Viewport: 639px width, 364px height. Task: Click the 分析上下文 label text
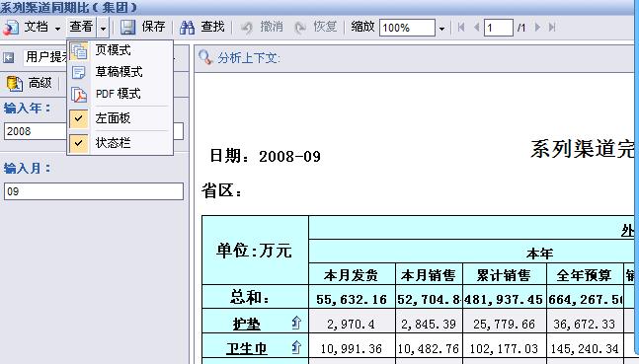249,58
